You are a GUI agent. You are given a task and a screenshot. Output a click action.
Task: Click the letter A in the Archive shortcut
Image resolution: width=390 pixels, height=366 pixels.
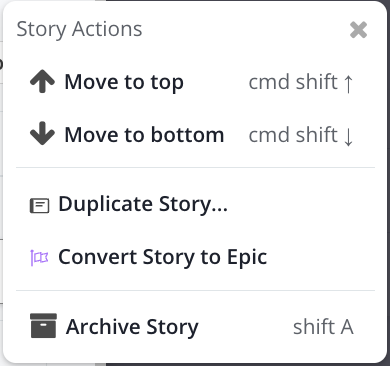pos(347,327)
